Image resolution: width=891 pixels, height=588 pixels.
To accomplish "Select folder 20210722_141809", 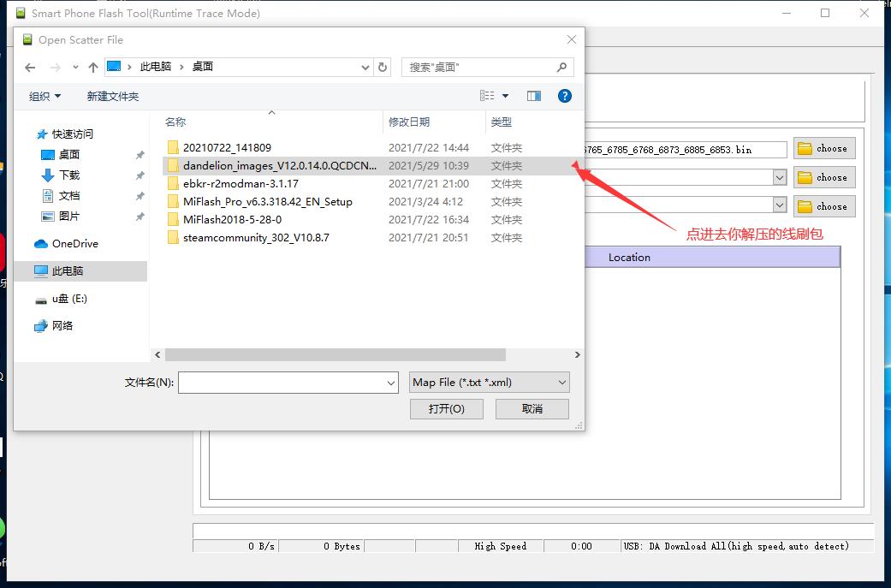I will coord(228,148).
